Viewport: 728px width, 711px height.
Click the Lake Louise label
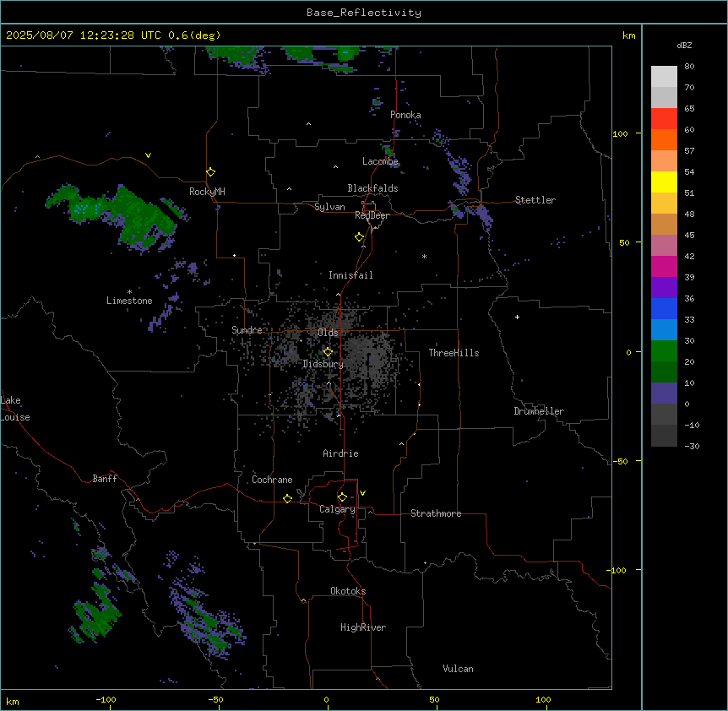tap(15, 409)
